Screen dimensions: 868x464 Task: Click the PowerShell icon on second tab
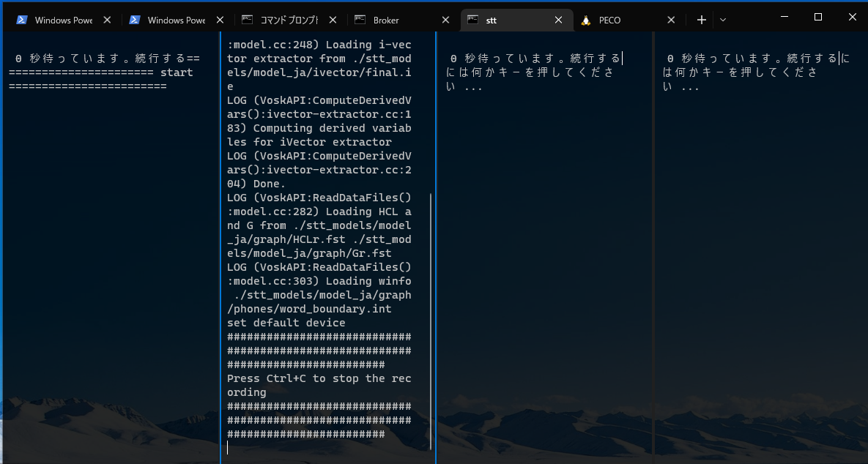tap(135, 20)
